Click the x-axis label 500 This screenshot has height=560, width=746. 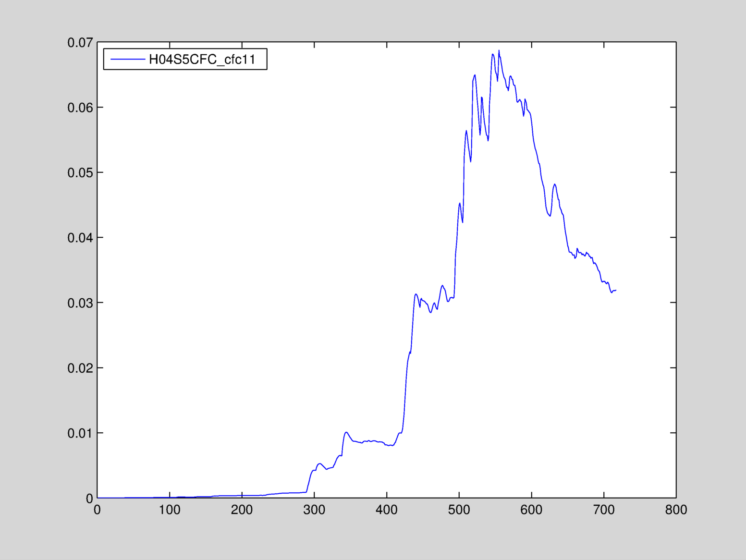coord(459,510)
